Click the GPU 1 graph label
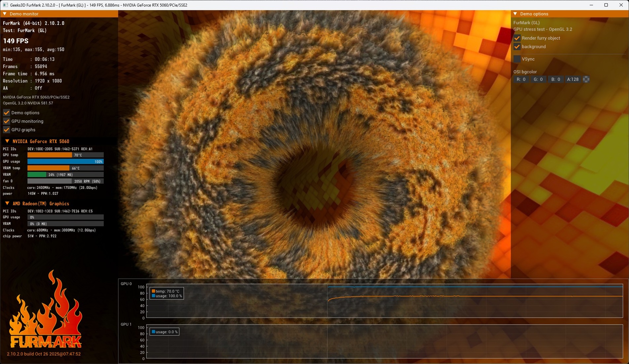This screenshot has width=629, height=364. tap(126, 324)
